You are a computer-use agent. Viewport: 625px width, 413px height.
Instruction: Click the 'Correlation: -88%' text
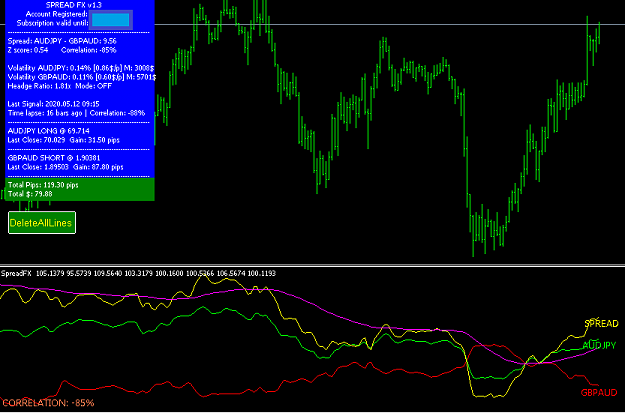click(118, 113)
